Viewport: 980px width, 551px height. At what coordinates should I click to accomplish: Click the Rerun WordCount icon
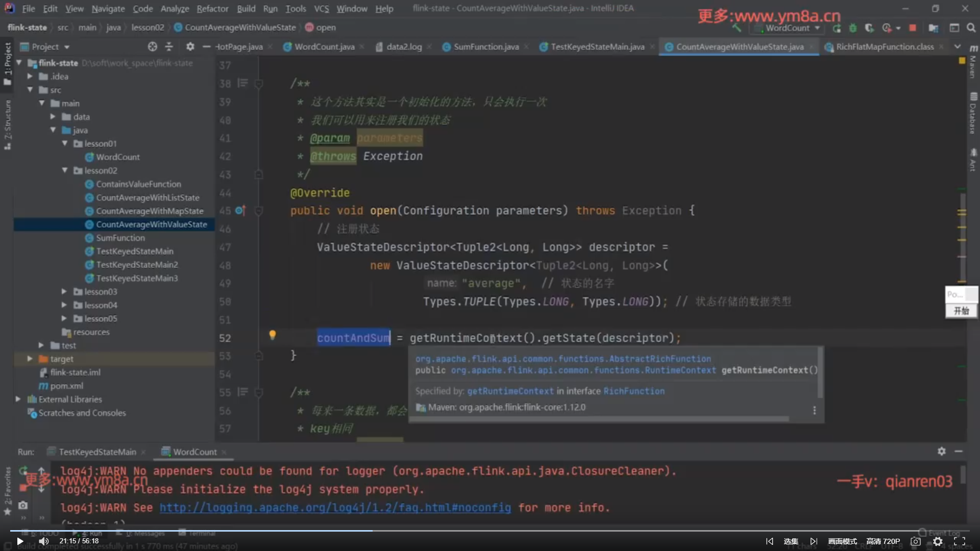coord(837,28)
